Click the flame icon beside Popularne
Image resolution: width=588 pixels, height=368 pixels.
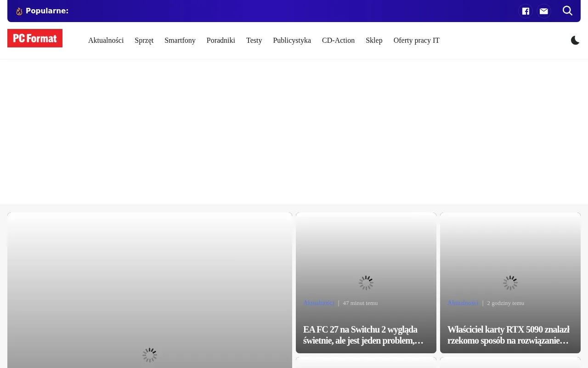[x=19, y=11]
